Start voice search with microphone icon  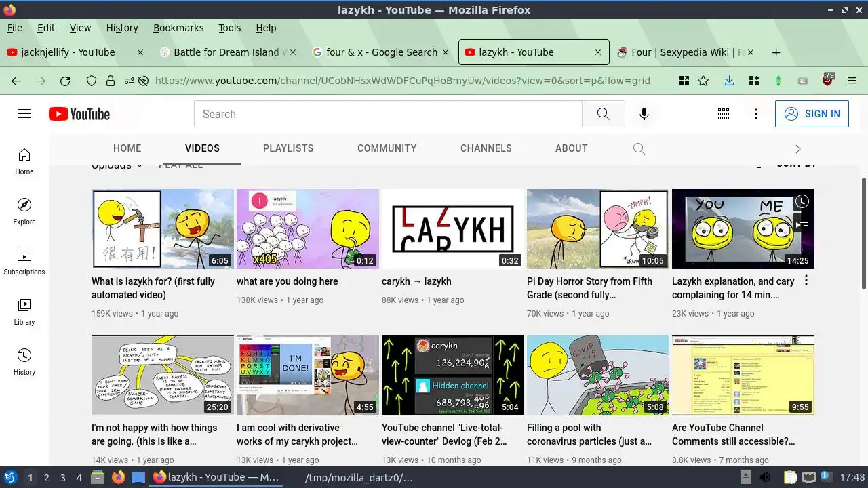[x=644, y=114]
